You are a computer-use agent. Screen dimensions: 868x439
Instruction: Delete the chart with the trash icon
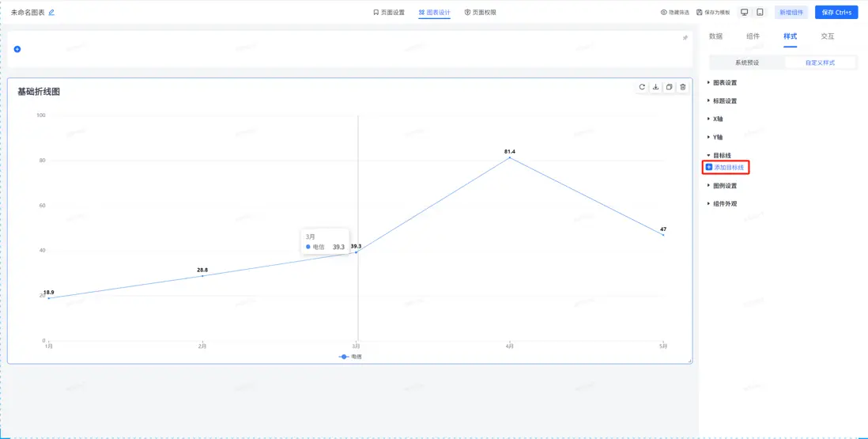(x=683, y=87)
